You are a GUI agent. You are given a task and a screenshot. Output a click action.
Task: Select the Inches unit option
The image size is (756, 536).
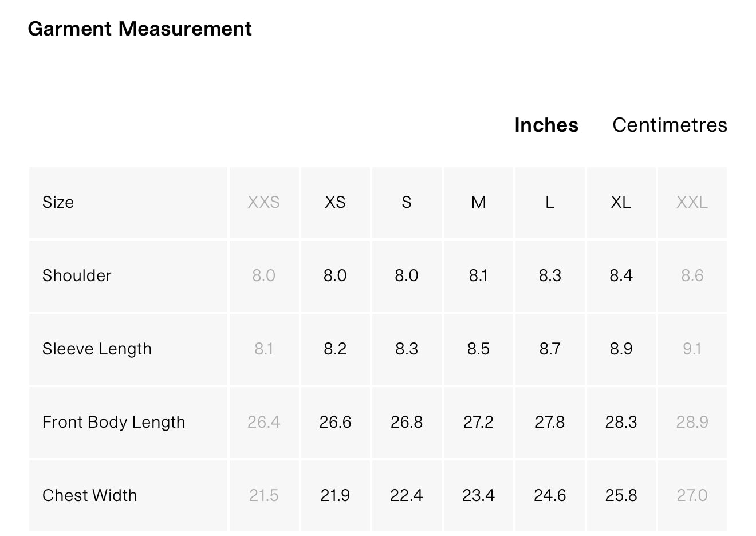(x=546, y=125)
